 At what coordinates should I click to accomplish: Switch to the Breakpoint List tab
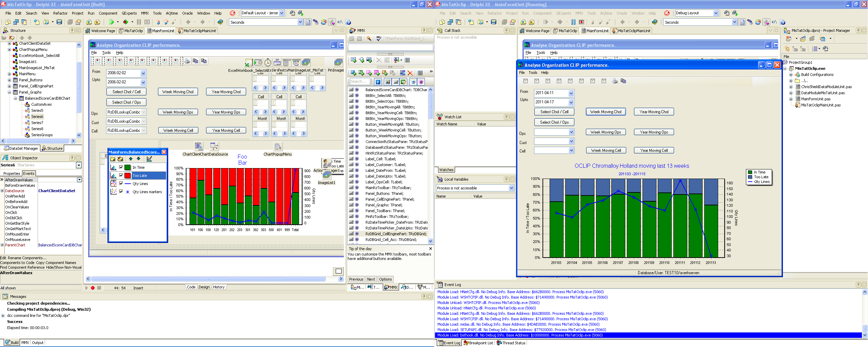478,343
